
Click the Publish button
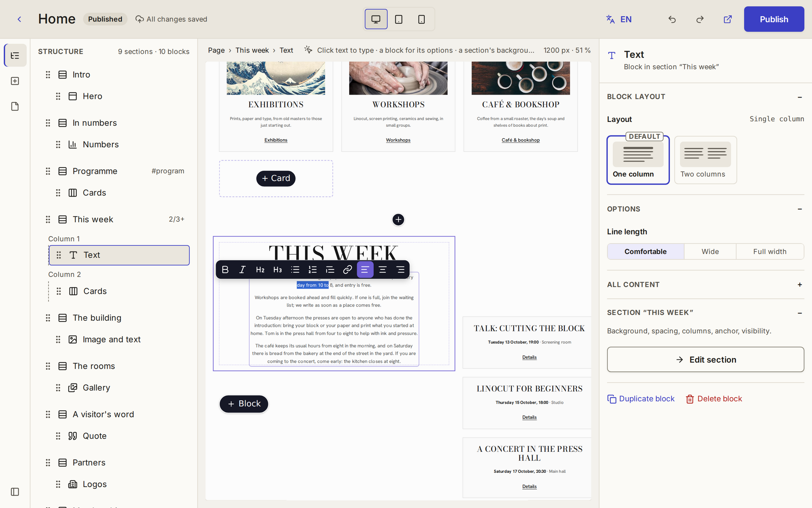(x=774, y=19)
